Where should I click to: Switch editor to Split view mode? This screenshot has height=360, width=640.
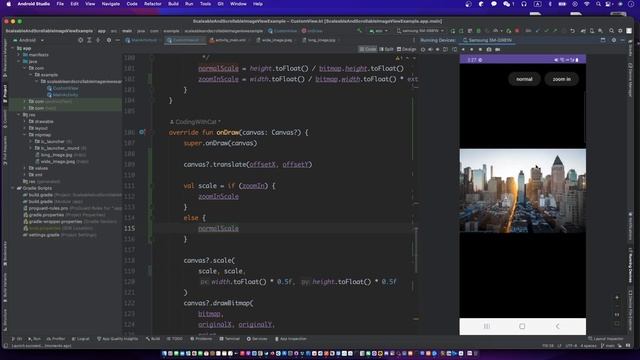pos(386,49)
